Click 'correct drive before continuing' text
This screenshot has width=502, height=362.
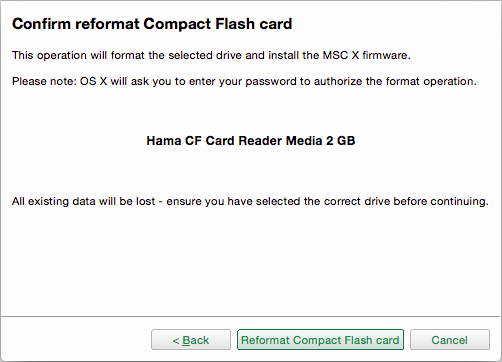pyautogui.click(x=406, y=201)
